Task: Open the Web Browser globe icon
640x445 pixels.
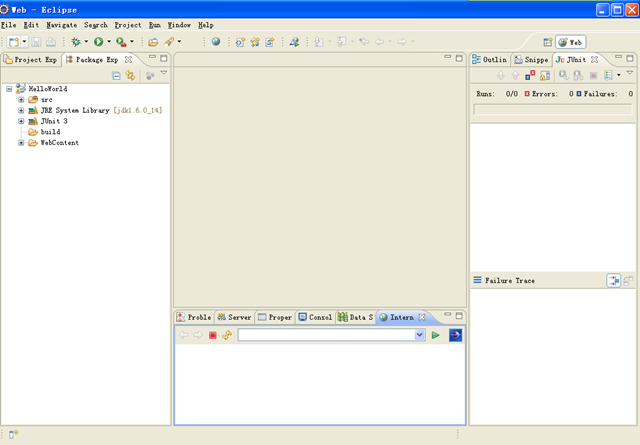Action: pos(216,42)
